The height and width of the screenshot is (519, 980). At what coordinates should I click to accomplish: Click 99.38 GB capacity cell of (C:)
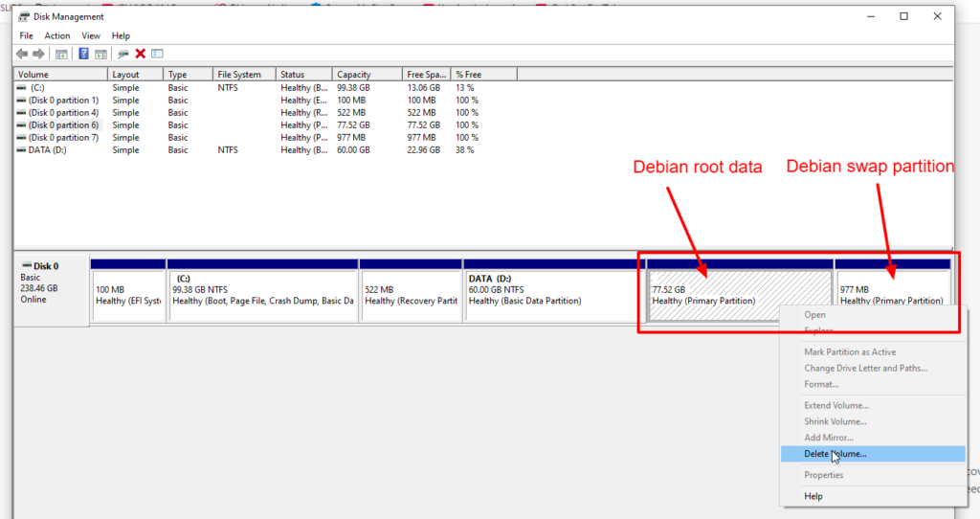(x=354, y=88)
